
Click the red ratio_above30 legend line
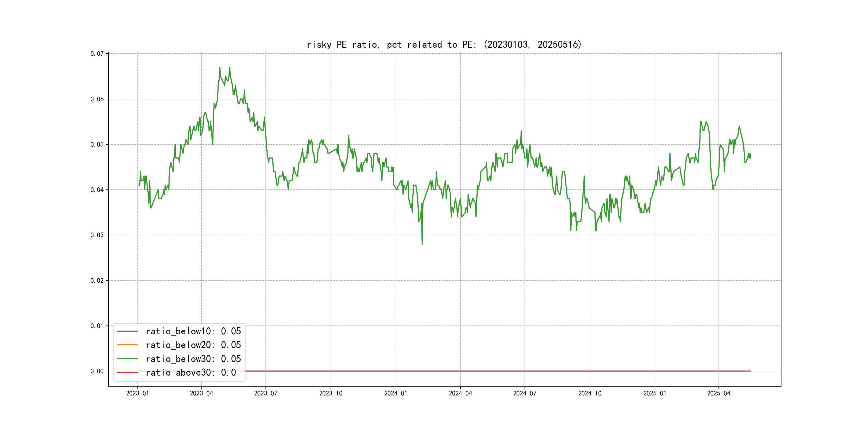(x=127, y=372)
